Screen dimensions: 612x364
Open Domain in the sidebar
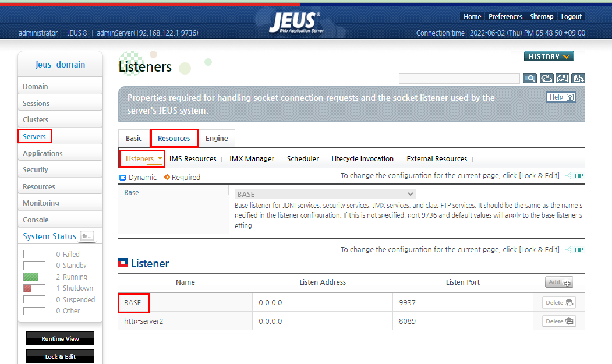(x=60, y=86)
